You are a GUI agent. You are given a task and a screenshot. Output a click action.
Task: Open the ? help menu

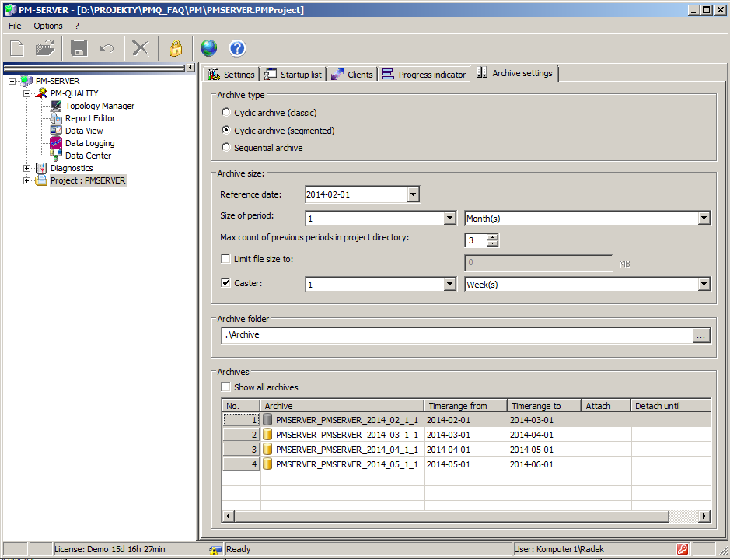click(x=77, y=26)
